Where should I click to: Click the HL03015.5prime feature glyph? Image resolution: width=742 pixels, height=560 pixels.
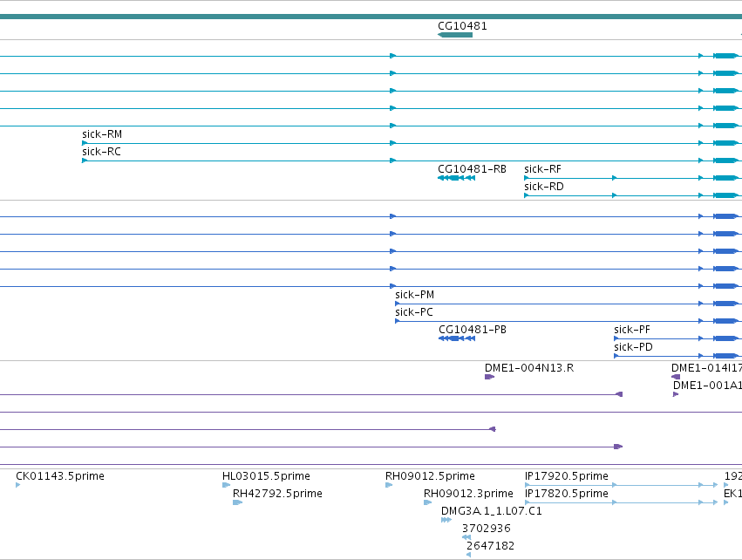226,485
